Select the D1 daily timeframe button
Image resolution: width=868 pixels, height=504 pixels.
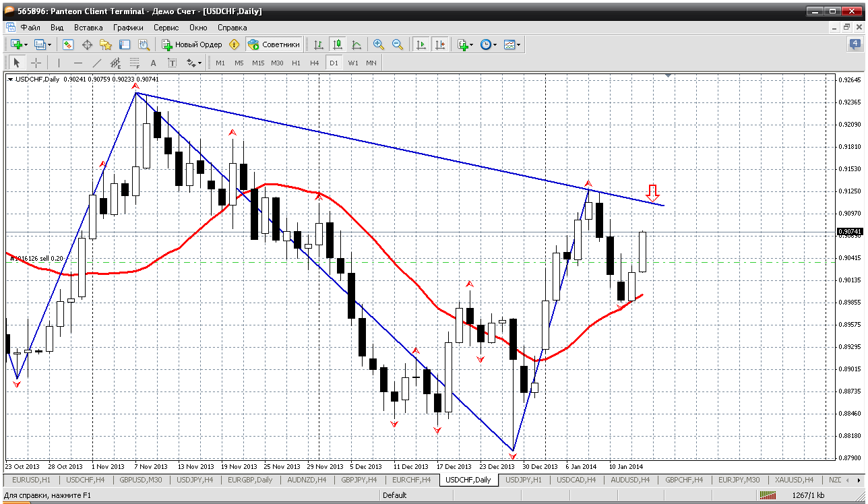click(334, 63)
